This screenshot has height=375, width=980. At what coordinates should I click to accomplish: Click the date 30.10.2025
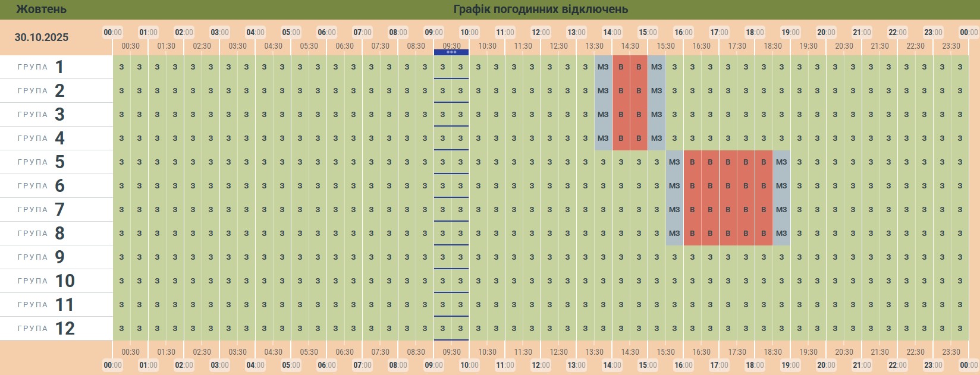pos(42,37)
